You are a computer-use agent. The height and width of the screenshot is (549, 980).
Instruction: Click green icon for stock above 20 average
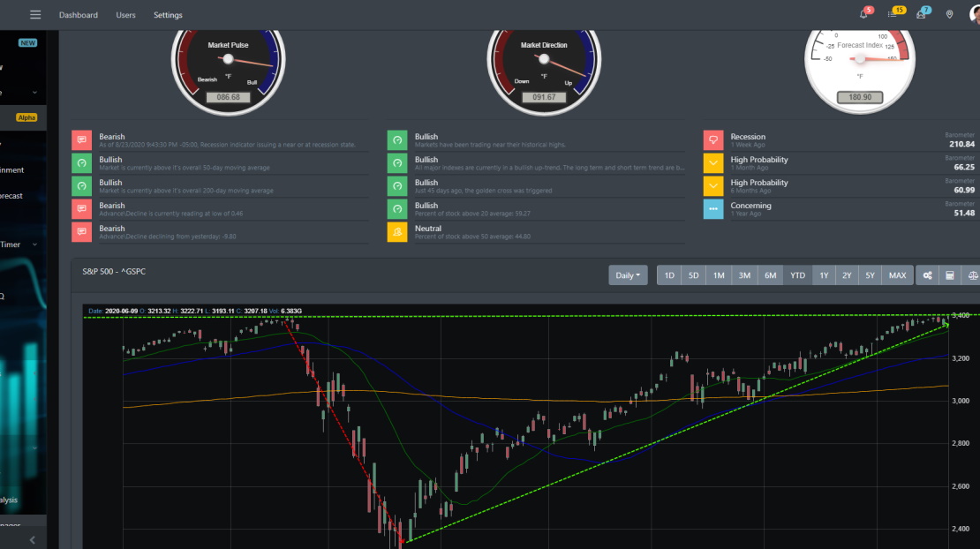tap(397, 208)
